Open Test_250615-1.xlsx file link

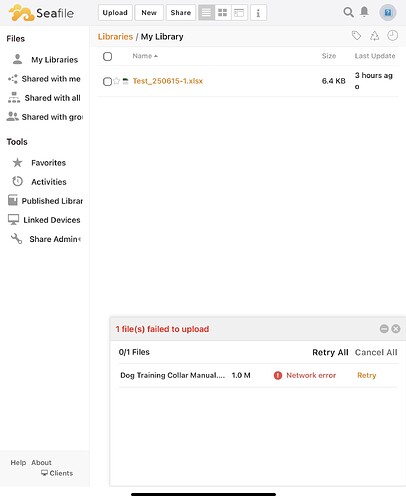pos(168,81)
